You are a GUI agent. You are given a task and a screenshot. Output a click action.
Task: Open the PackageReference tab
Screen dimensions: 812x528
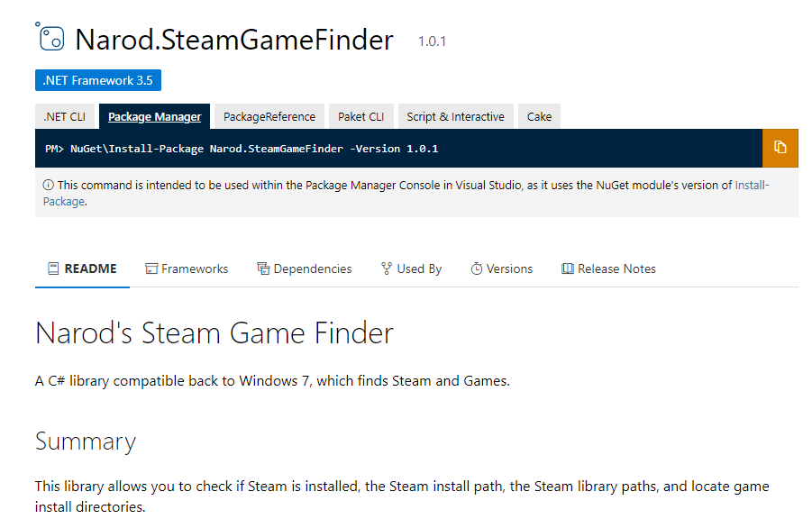click(x=269, y=116)
